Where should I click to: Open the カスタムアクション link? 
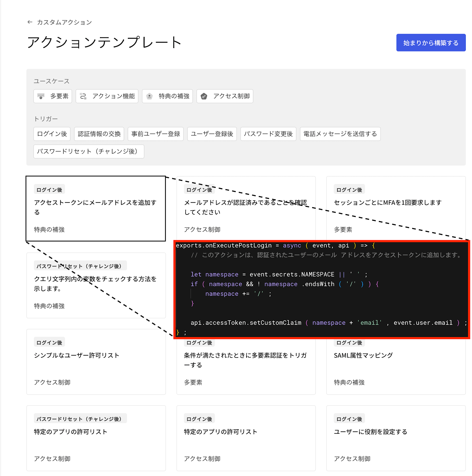point(64,22)
